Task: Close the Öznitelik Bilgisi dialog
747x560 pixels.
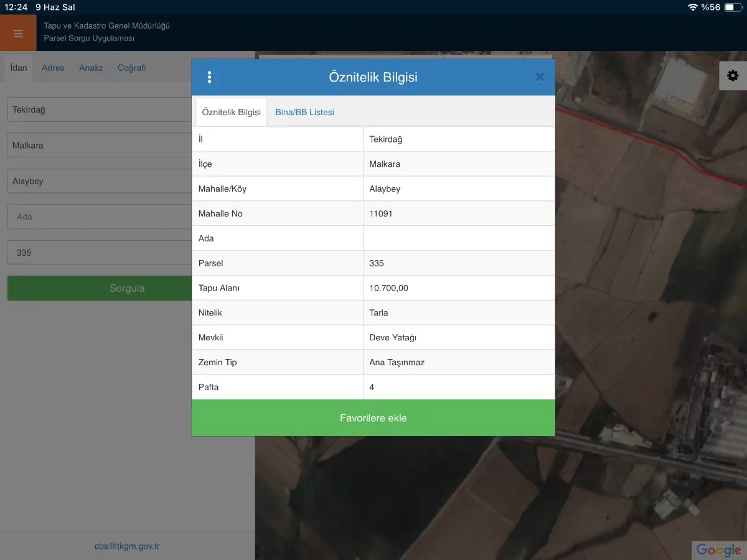Action: [x=540, y=77]
